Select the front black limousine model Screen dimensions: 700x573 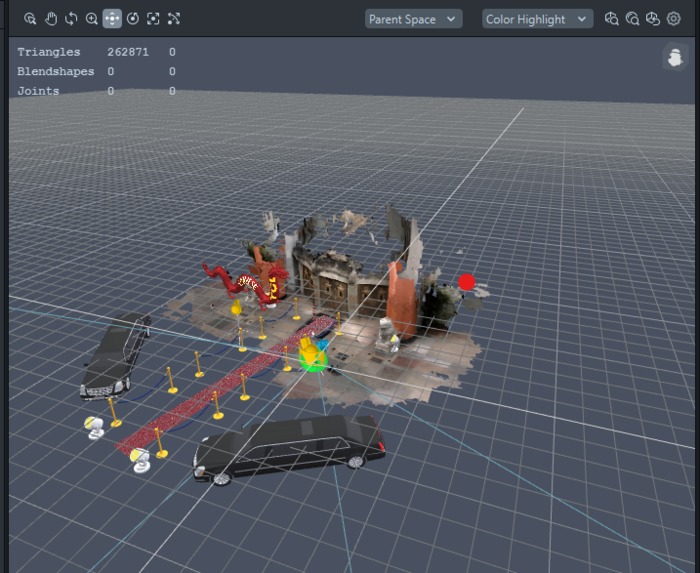point(289,449)
